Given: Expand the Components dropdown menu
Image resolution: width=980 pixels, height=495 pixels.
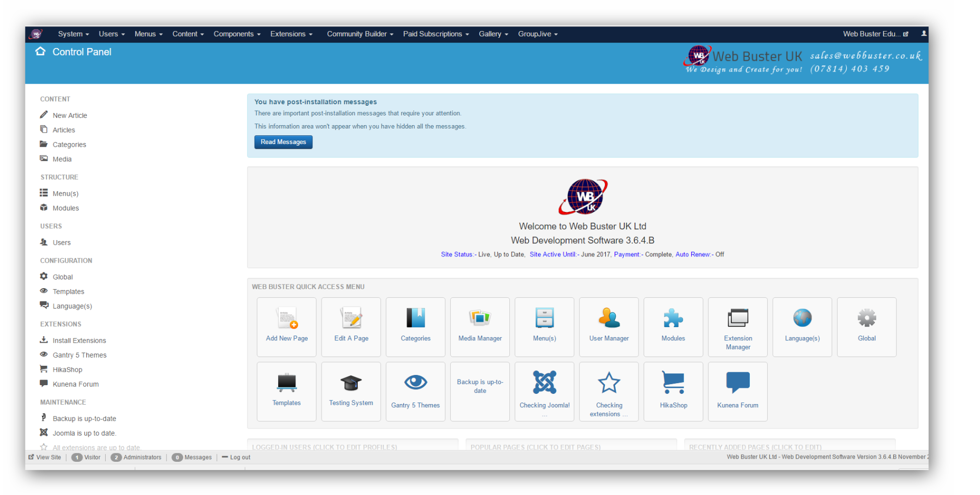Looking at the screenshot, I should 237,34.
